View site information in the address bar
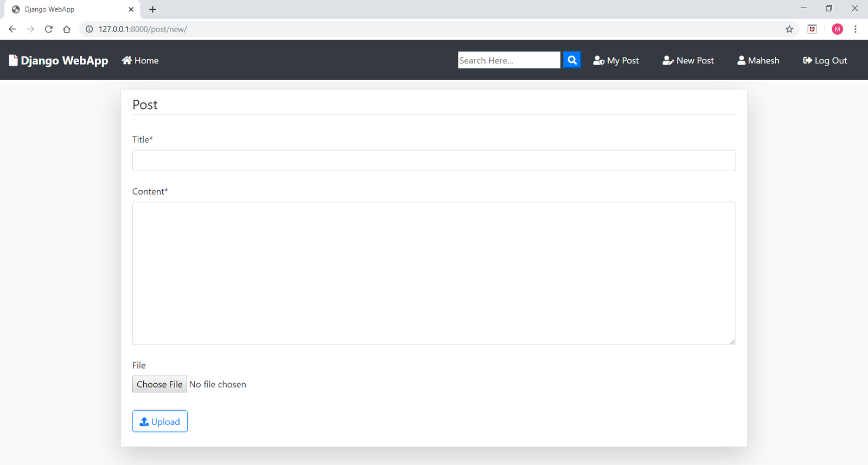Viewport: 868px width, 465px height. coord(90,29)
